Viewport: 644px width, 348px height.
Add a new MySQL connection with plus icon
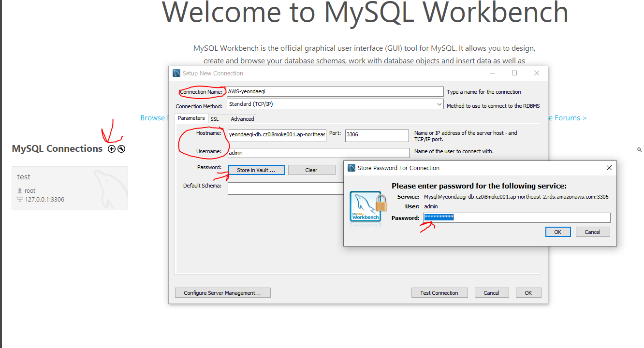click(x=112, y=149)
